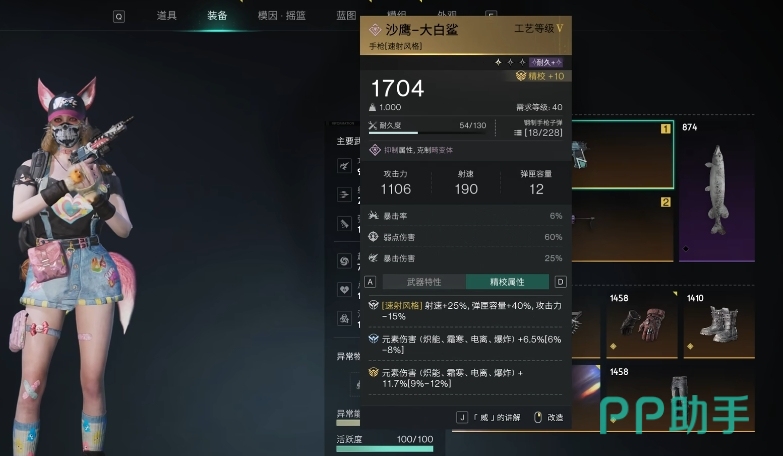This screenshot has height=456, width=783.
Task: Click the 活跃度 progress bar
Action: coord(385,449)
